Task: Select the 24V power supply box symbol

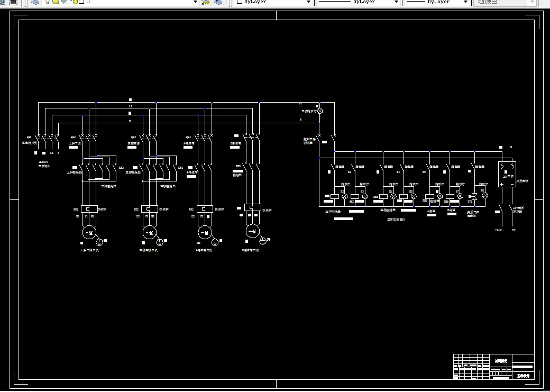Action: tap(507, 174)
